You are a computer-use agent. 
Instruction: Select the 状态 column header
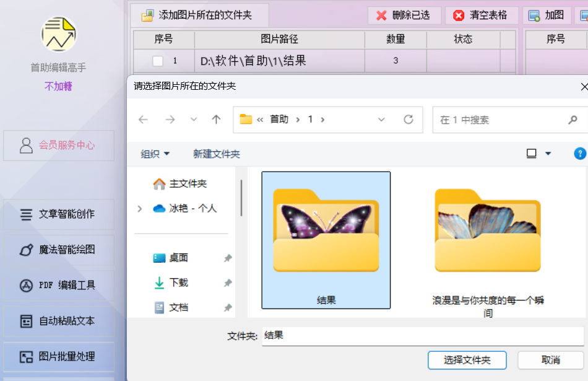click(463, 39)
